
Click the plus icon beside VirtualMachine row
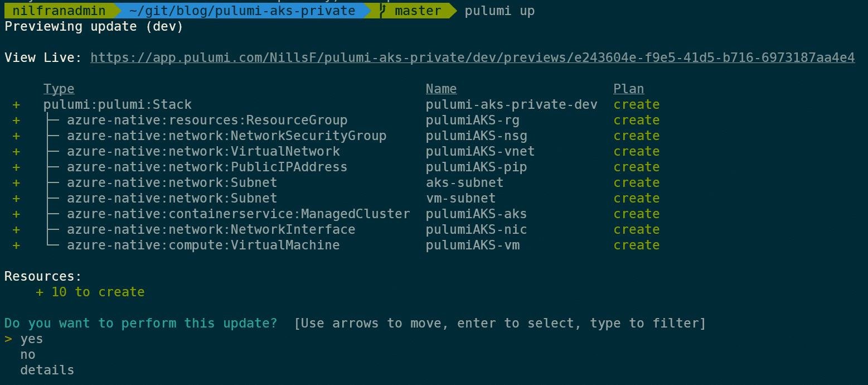tap(16, 246)
